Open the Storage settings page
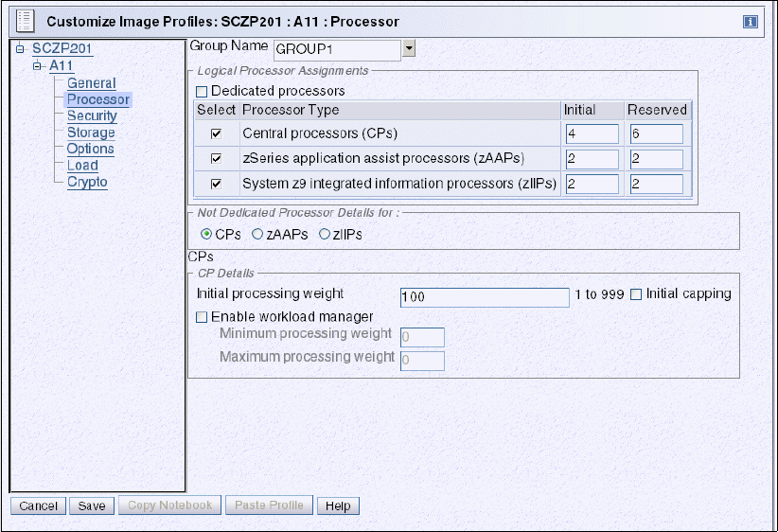 tap(90, 133)
